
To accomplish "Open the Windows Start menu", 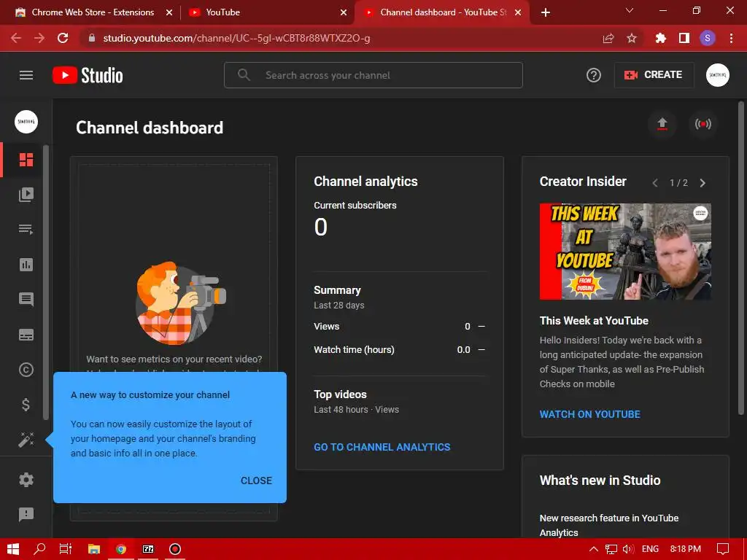I will pyautogui.click(x=13, y=549).
